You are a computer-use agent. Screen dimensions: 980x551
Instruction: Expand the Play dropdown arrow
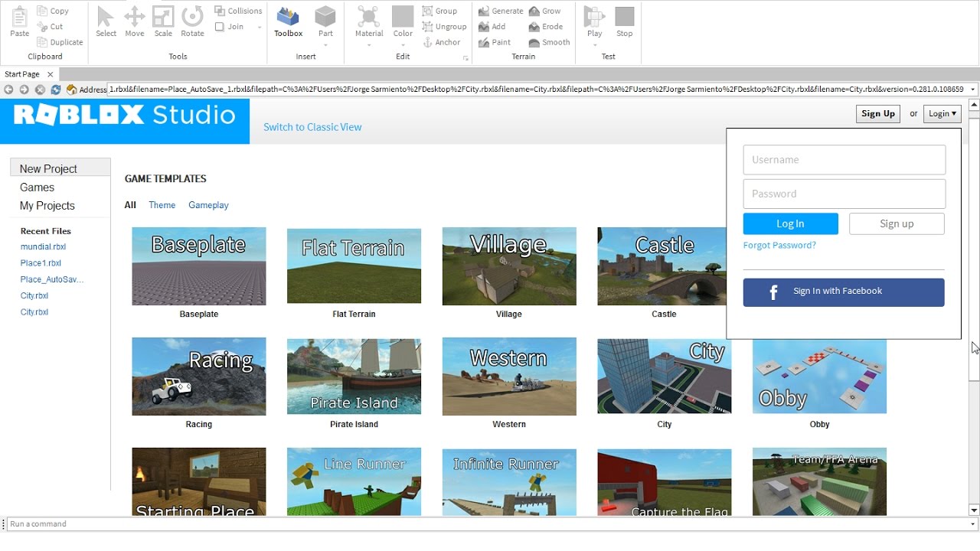click(x=594, y=45)
